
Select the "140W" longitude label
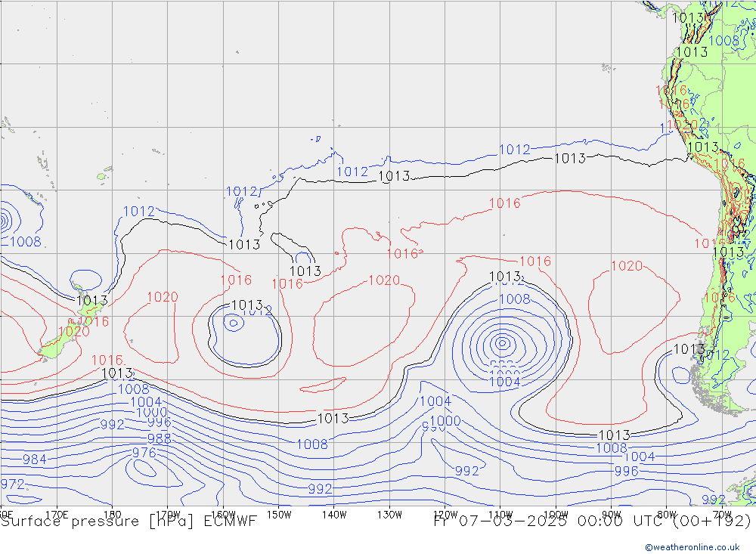point(334,515)
